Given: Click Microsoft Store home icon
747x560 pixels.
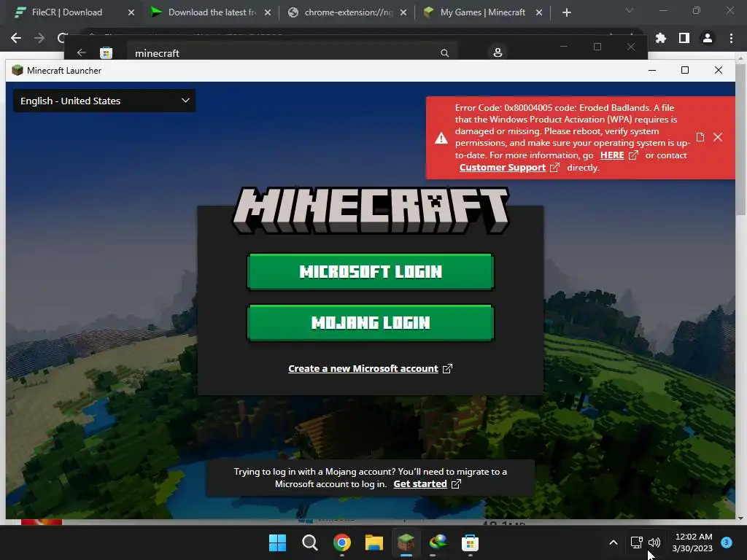Looking at the screenshot, I should [x=107, y=52].
